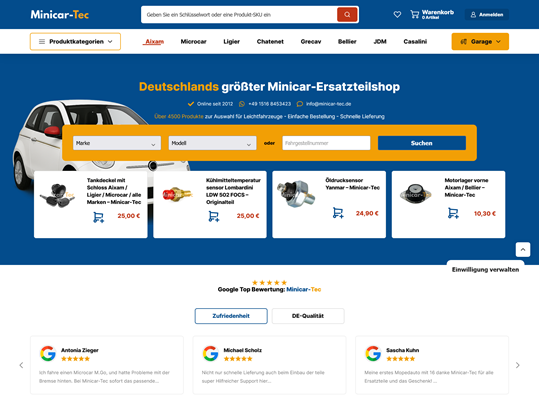Open the JDM menu item
The width and height of the screenshot is (539, 405).
pos(380,42)
